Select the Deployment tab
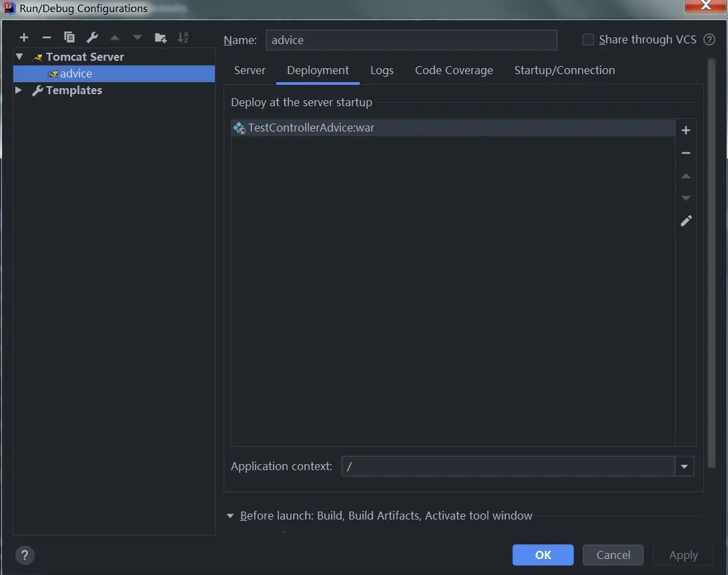The image size is (728, 575). [x=318, y=70]
